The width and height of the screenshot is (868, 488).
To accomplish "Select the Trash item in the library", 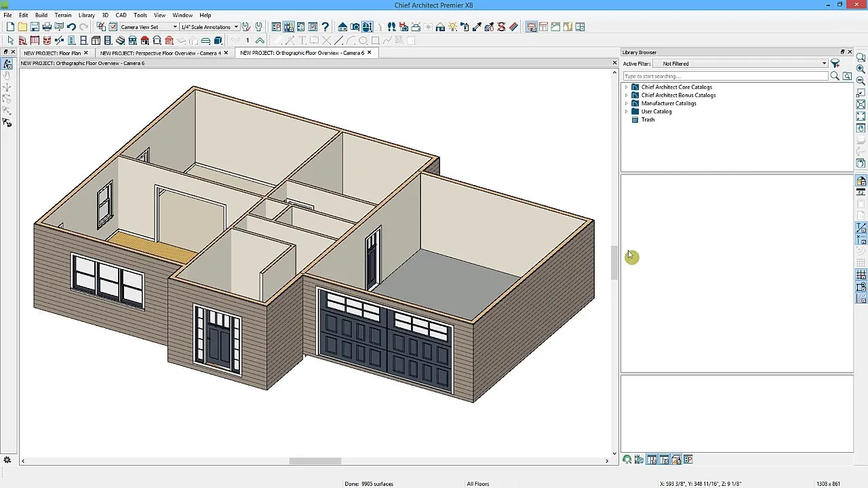I will 648,119.
